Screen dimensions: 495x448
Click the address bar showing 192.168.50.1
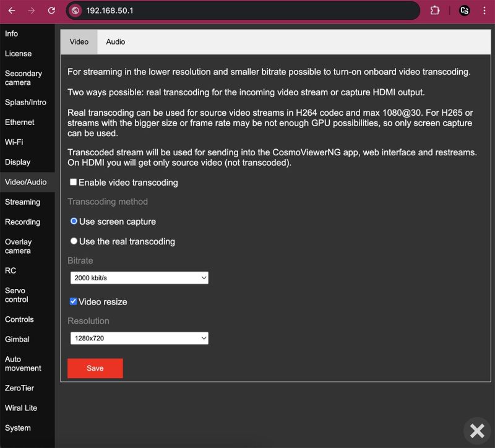click(247, 11)
